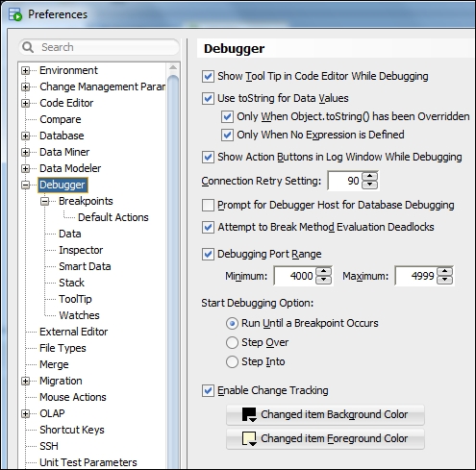Screen dimensions: 476x470
Task: Expand the Environment tree node
Action: click(x=25, y=70)
